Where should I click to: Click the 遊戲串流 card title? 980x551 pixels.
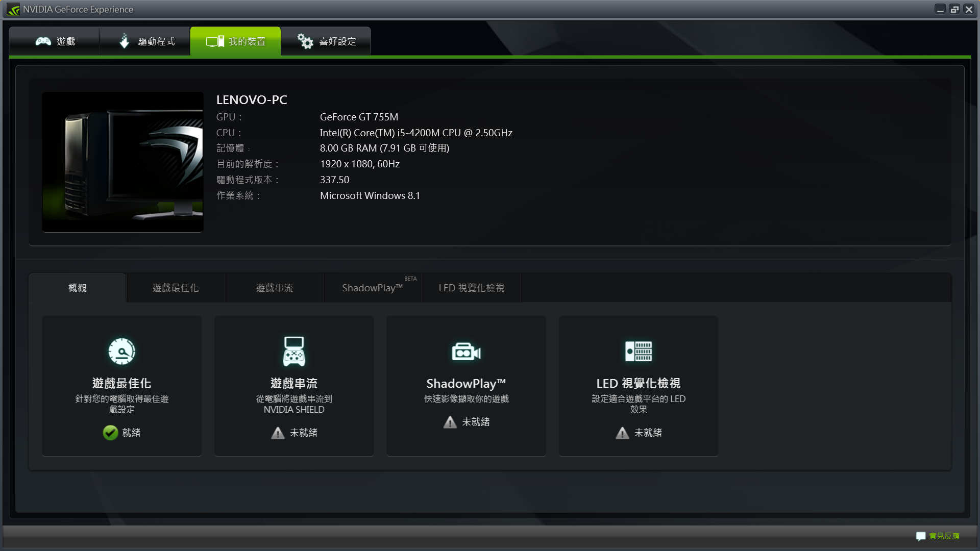[294, 383]
